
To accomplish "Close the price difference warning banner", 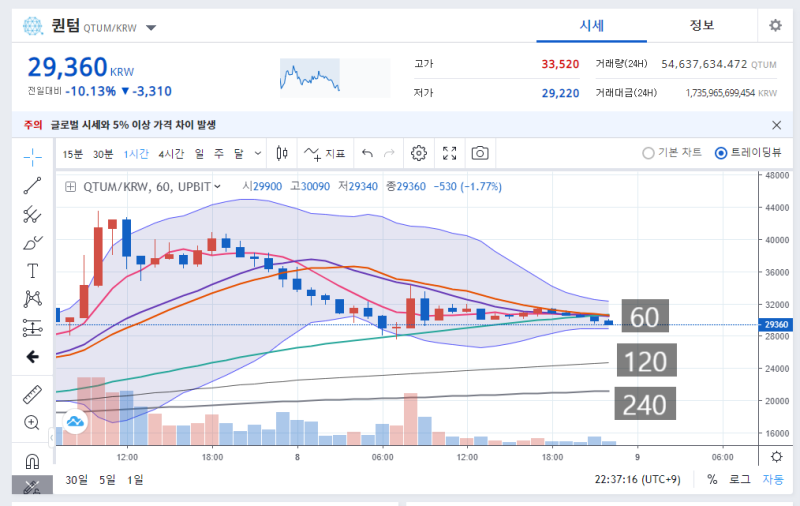I will coord(777,125).
